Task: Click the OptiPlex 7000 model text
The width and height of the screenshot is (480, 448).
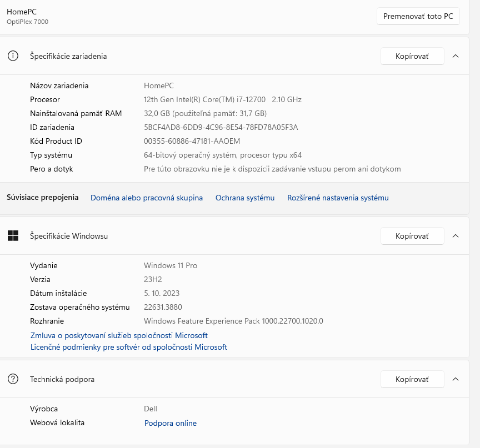Action: pyautogui.click(x=28, y=22)
